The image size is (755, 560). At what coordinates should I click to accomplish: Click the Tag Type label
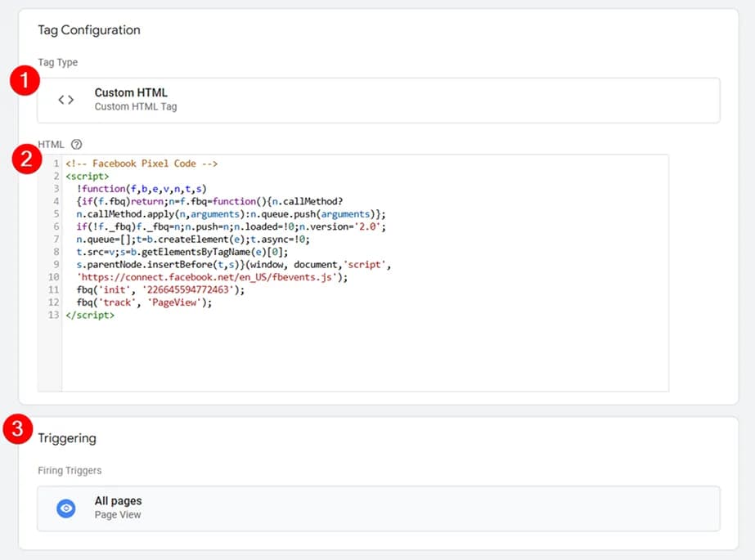point(58,62)
